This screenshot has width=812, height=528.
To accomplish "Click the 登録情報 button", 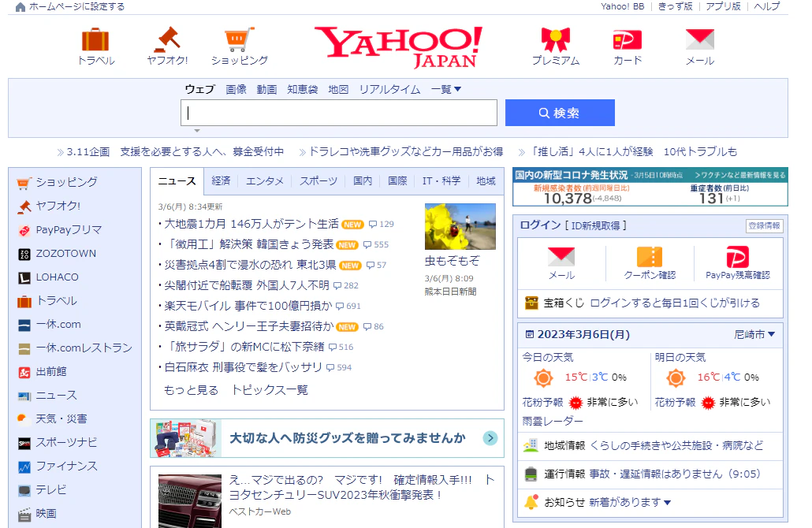I will (x=764, y=225).
